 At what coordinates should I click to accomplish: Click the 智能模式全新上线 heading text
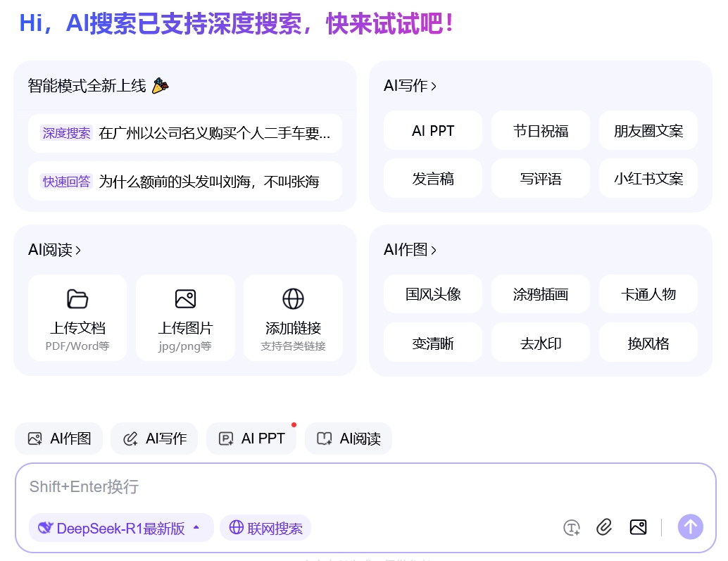pos(87,86)
